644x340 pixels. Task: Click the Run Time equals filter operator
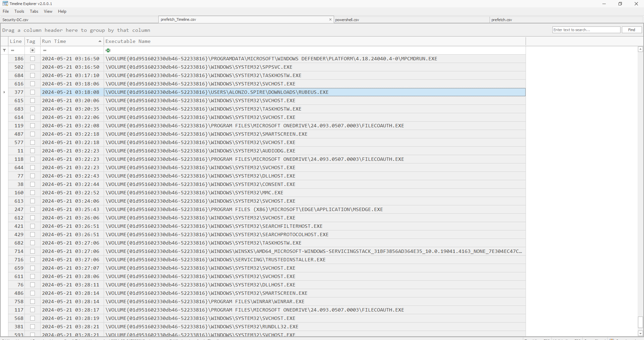(45, 50)
